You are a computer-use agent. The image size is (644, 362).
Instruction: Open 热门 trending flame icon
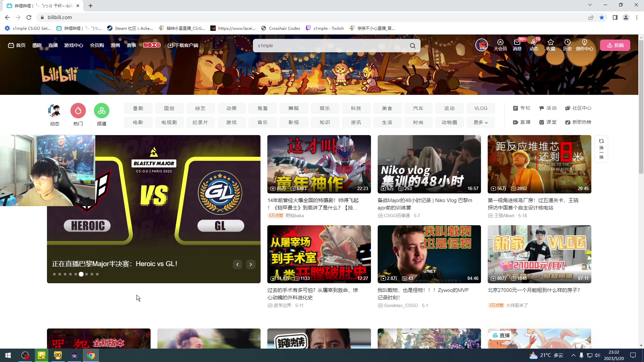coord(78,111)
